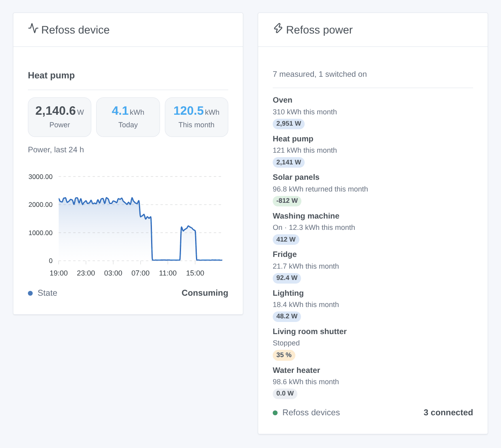
Task: Click the 3 connected devices row
Action: coord(373,412)
